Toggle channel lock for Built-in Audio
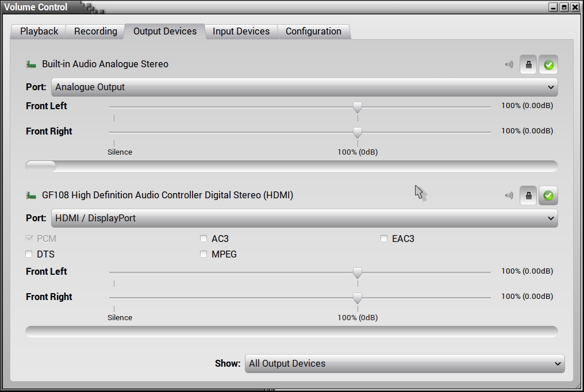584x392 pixels. (x=528, y=64)
